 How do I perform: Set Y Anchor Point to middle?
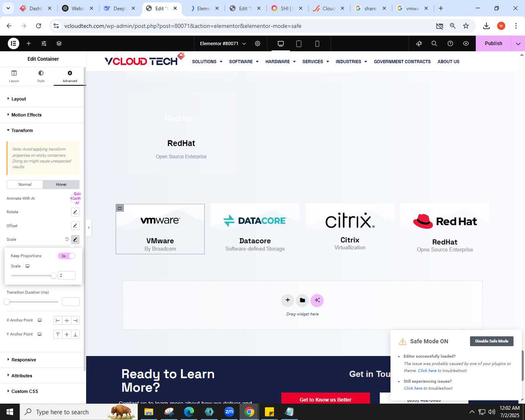(66, 334)
